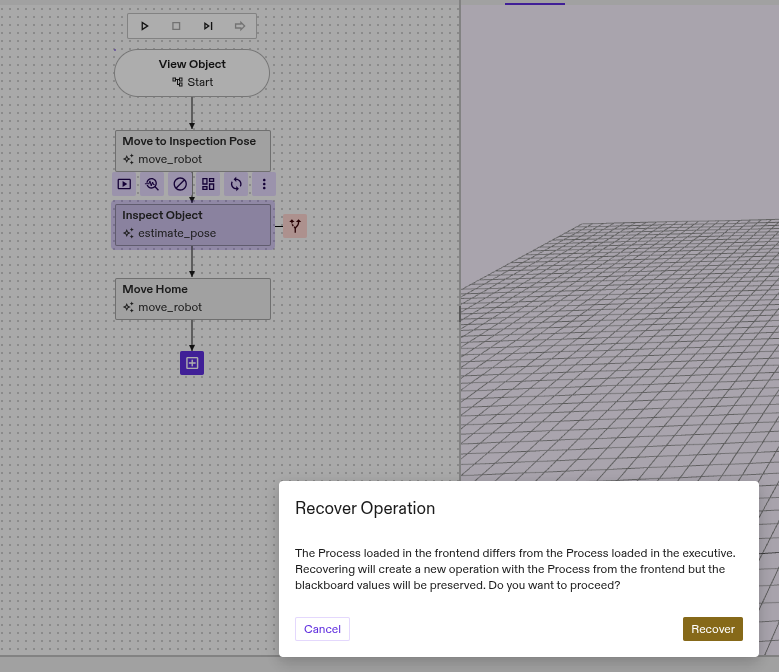Viewport: 779px width, 672px height.
Task: Open the three-dot more options menu
Action: pos(264,184)
